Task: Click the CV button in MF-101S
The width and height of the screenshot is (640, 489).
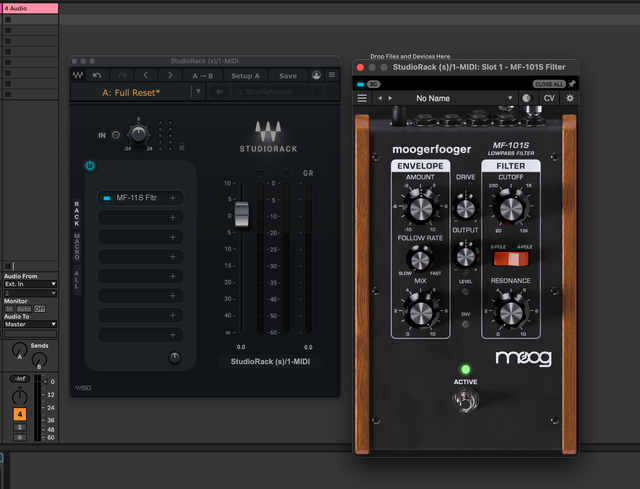Action: click(x=549, y=98)
